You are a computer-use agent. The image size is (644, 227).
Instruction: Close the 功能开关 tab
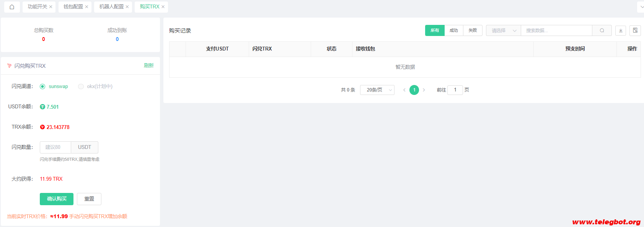51,7
